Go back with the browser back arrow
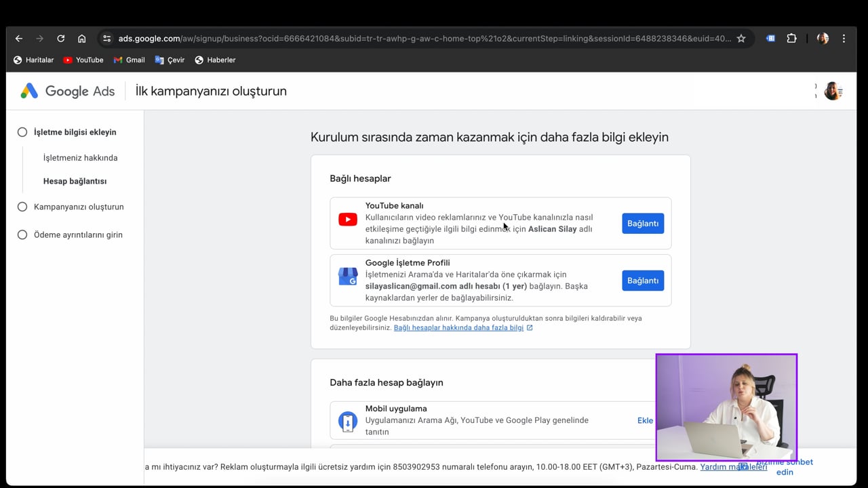The width and height of the screenshot is (868, 488). 19,39
